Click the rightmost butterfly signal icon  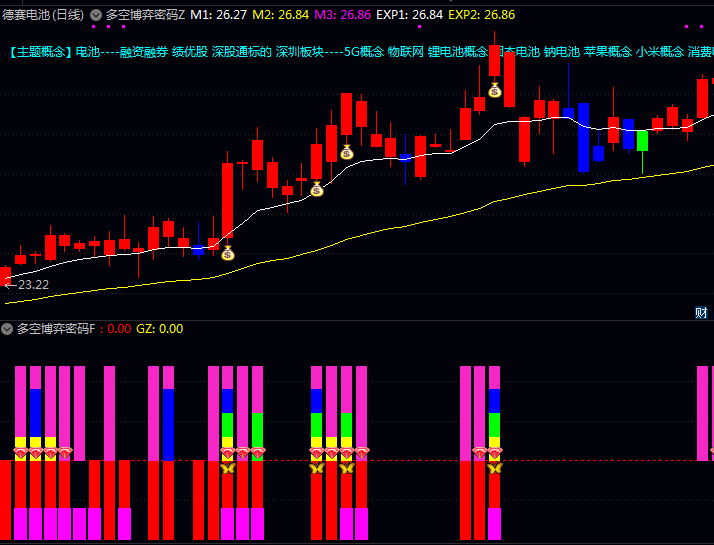pyautogui.click(x=495, y=468)
